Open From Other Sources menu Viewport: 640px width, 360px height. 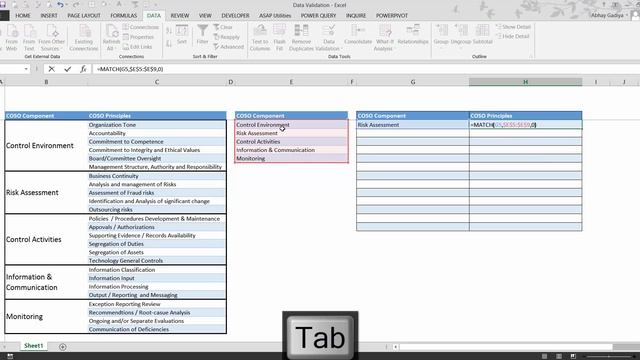(51, 37)
